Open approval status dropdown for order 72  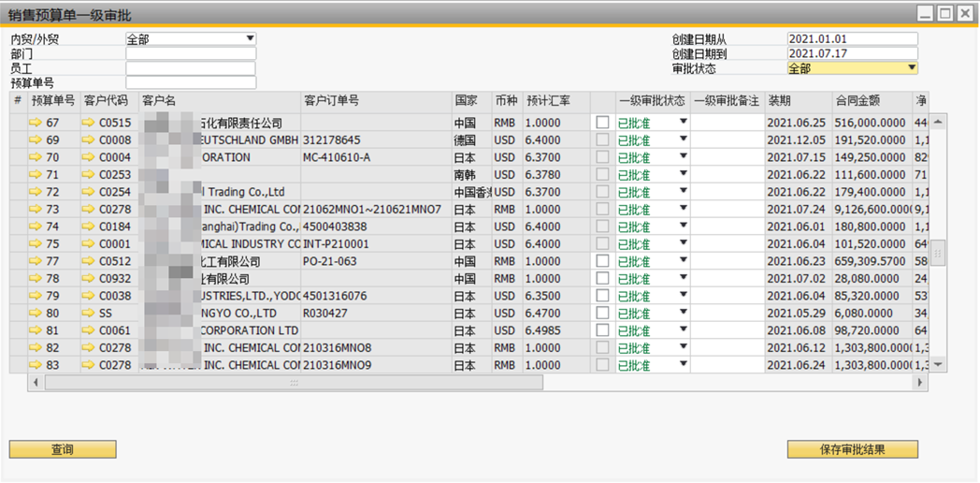(684, 191)
